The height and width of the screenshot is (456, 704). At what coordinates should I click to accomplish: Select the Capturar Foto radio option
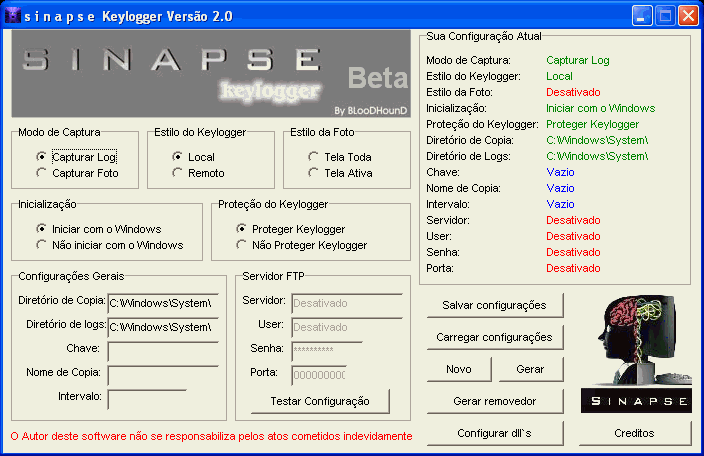[42, 173]
